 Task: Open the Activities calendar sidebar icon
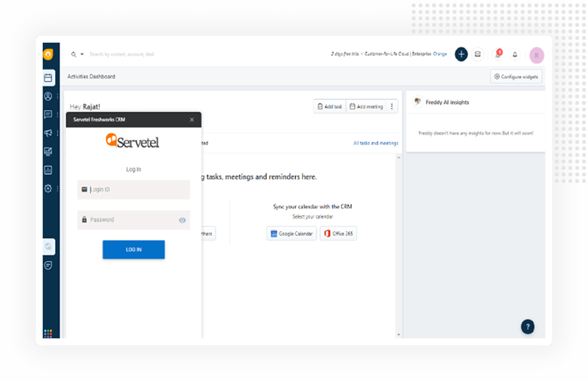click(x=48, y=78)
